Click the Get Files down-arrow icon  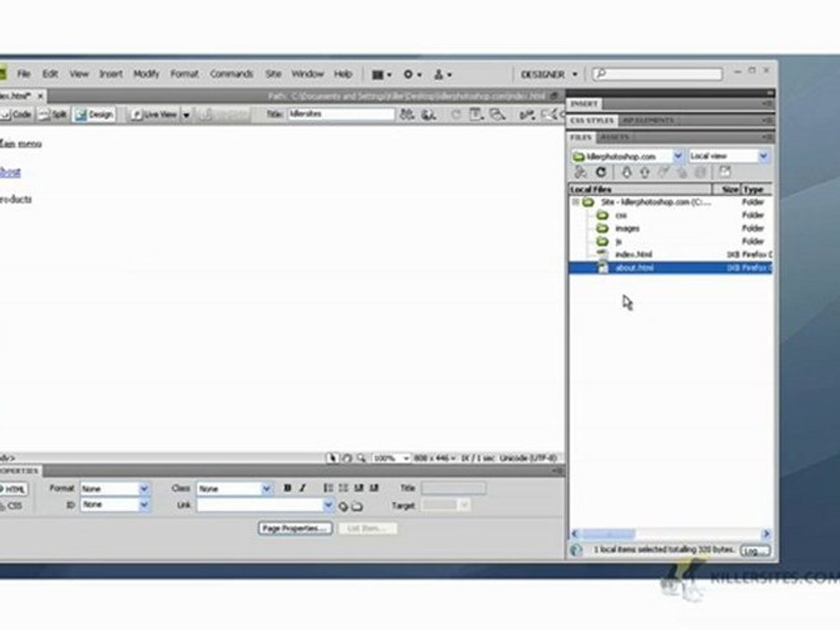626,172
